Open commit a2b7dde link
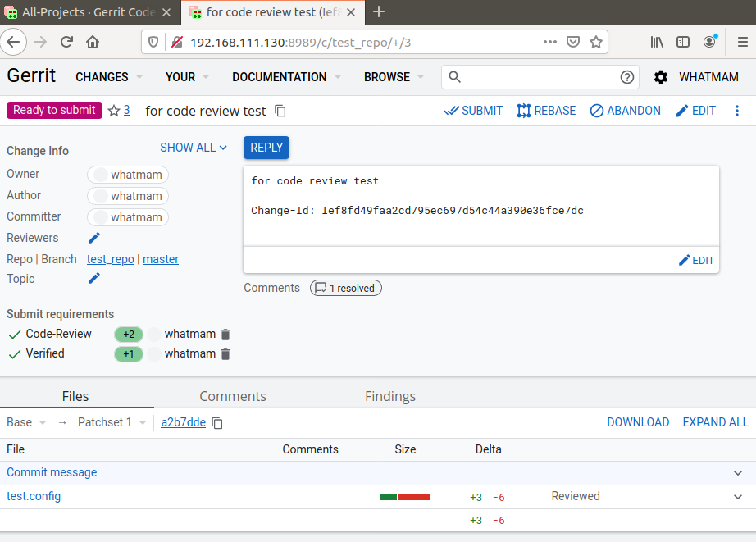The image size is (756, 542). (183, 422)
